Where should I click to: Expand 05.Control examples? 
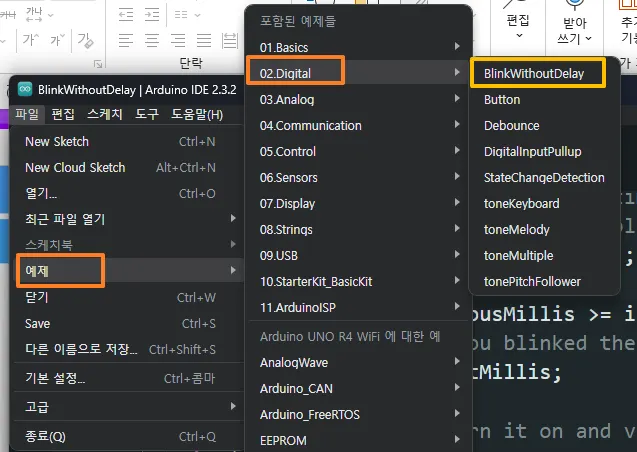coord(359,151)
